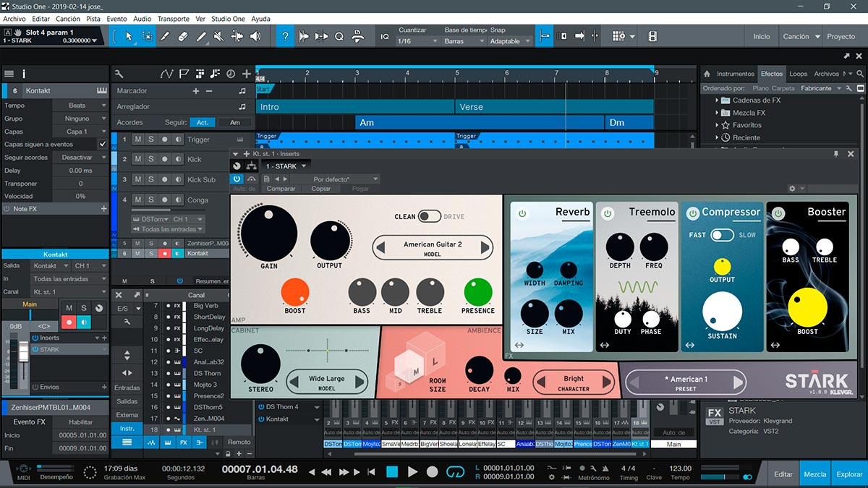Select previous ambience character arrow
868x488 pixels.
point(541,382)
